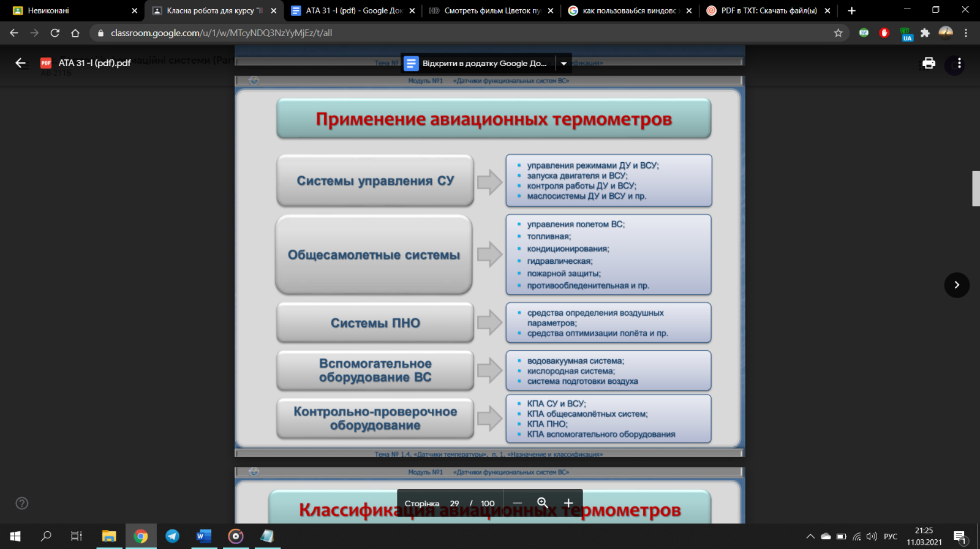Click the ATA 31 -I (pdf).pdf file name
Image resolution: width=980 pixels, height=549 pixels.
tap(95, 63)
